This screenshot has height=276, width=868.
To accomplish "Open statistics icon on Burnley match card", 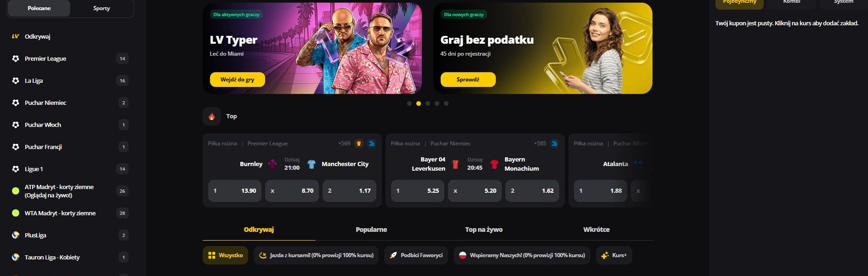I will [x=372, y=144].
